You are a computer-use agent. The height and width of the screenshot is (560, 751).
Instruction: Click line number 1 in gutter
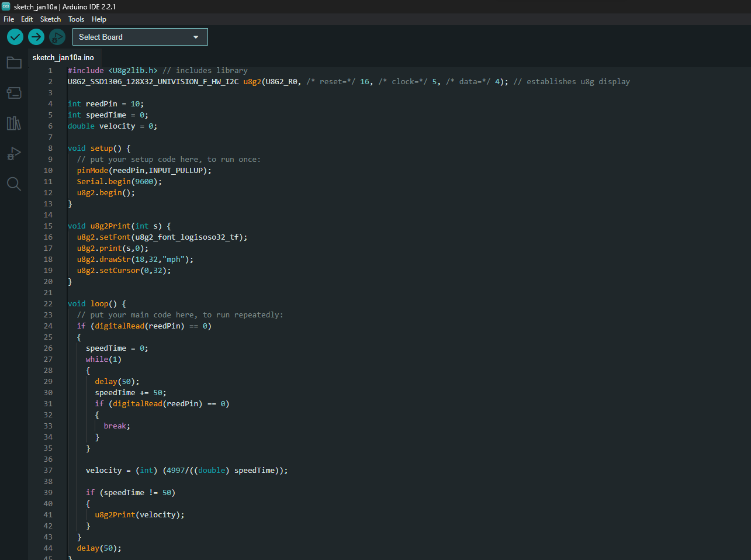coord(50,70)
